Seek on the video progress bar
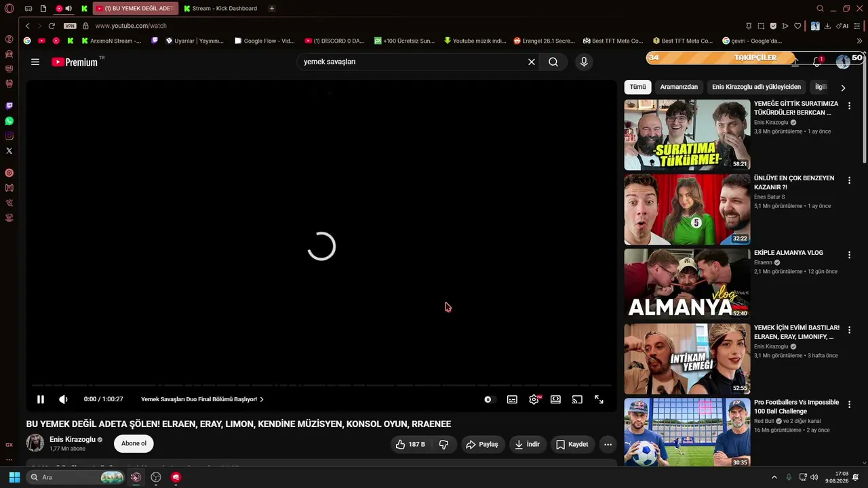The width and height of the screenshot is (868, 488). click(321, 386)
